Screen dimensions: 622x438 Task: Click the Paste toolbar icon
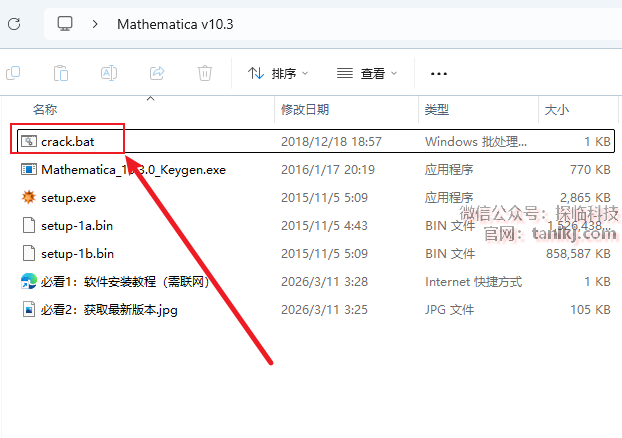tap(61, 73)
